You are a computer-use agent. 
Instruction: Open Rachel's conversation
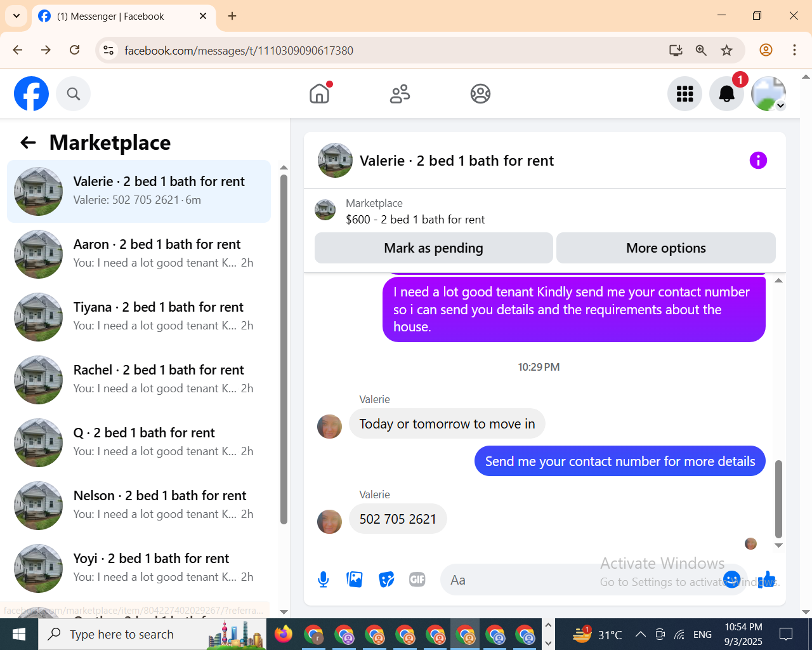click(x=139, y=380)
